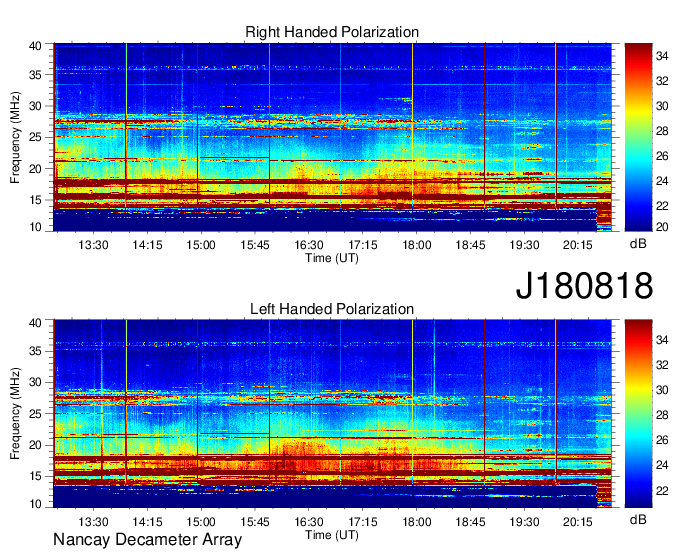Image resolution: width=680 pixels, height=552 pixels.
Task: Click the Nancay Decameter Array caption
Action: [147, 540]
